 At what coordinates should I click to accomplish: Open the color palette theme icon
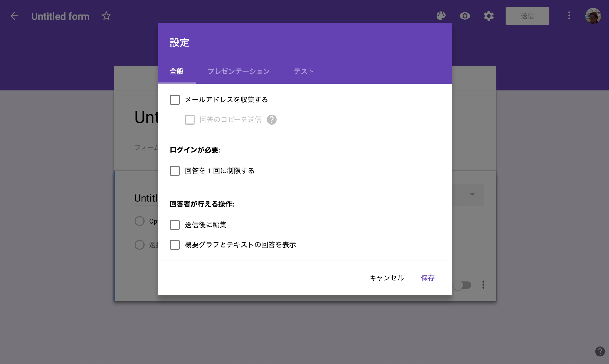tap(441, 16)
